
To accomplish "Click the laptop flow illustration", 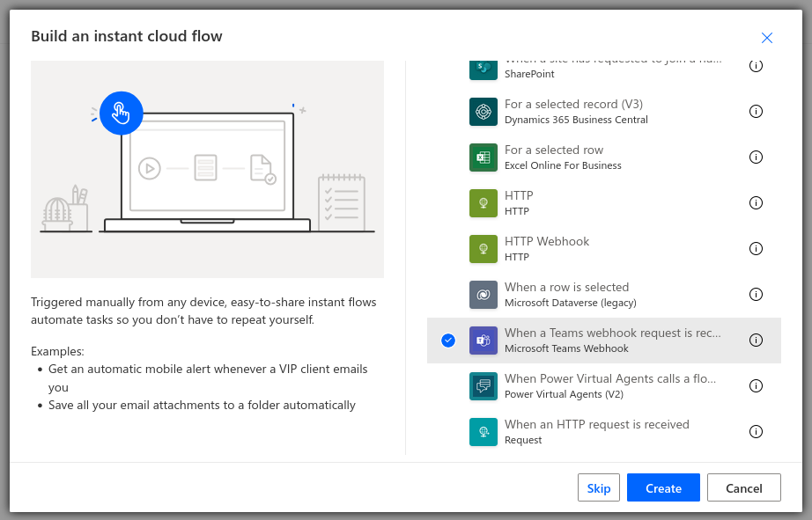I will click(x=207, y=169).
